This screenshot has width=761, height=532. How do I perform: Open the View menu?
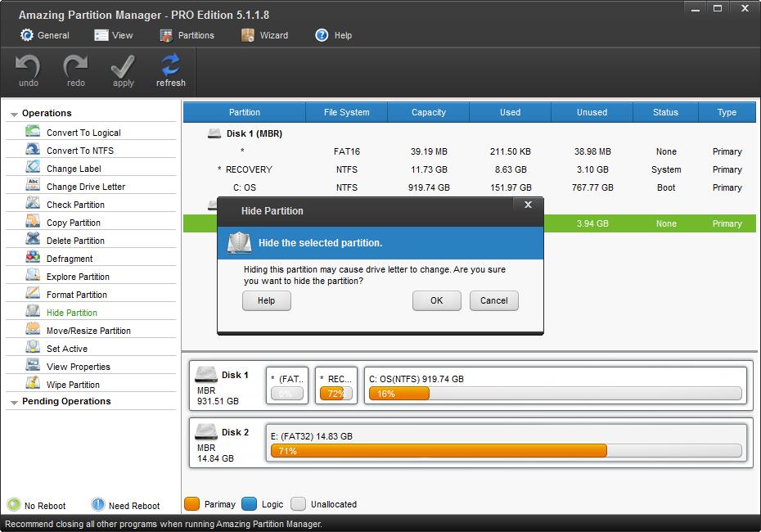point(114,35)
